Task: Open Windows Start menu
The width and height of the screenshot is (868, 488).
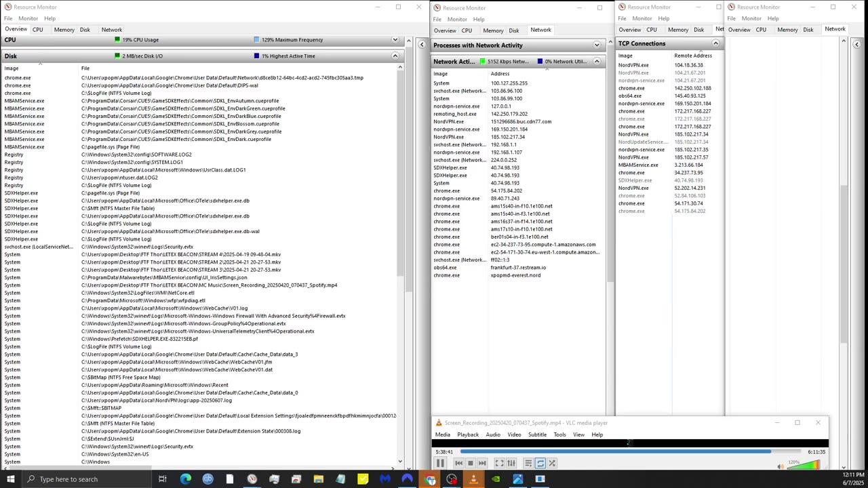Action: point(10,479)
